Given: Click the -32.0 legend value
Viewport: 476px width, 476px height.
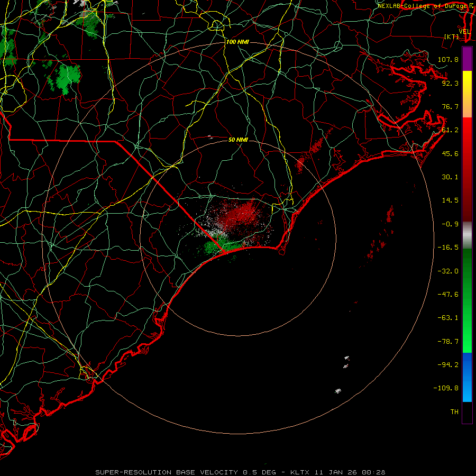Looking at the screenshot, I should coord(448,271).
